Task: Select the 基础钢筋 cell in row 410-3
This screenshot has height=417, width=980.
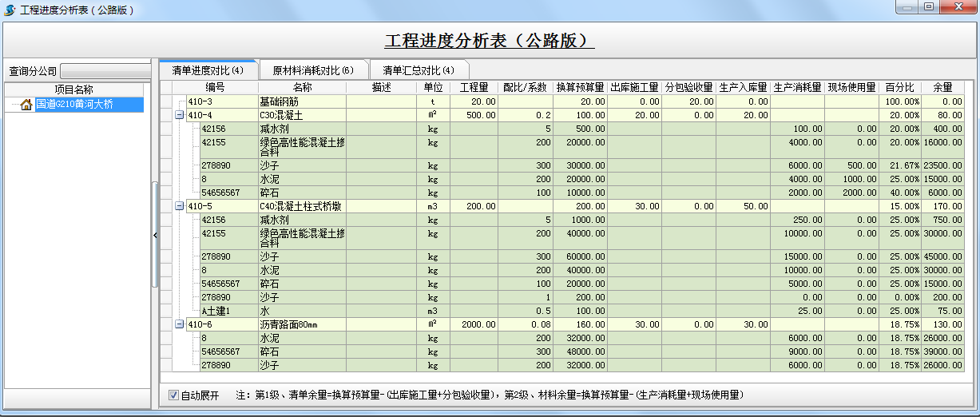Action: (301, 102)
